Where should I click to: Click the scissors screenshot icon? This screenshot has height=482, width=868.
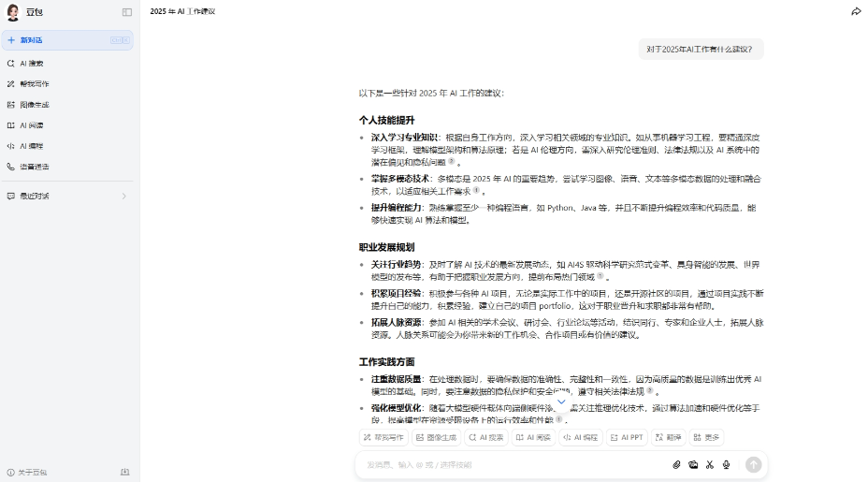pos(710,465)
